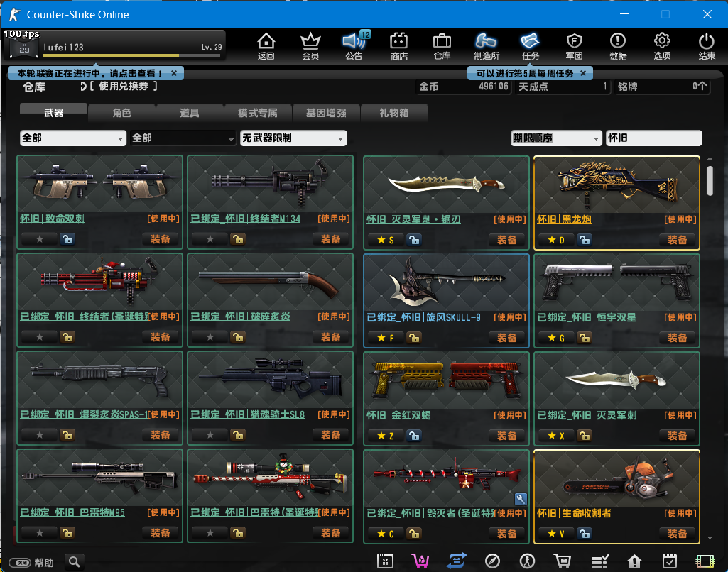728x572 pixels.
Task: Open the 会员 crown icon
Action: tap(310, 46)
